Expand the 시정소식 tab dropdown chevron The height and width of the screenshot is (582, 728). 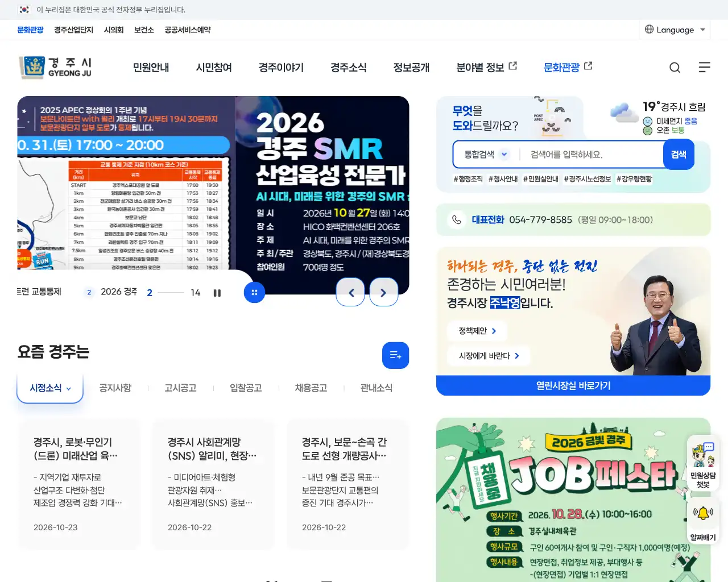pyautogui.click(x=69, y=389)
